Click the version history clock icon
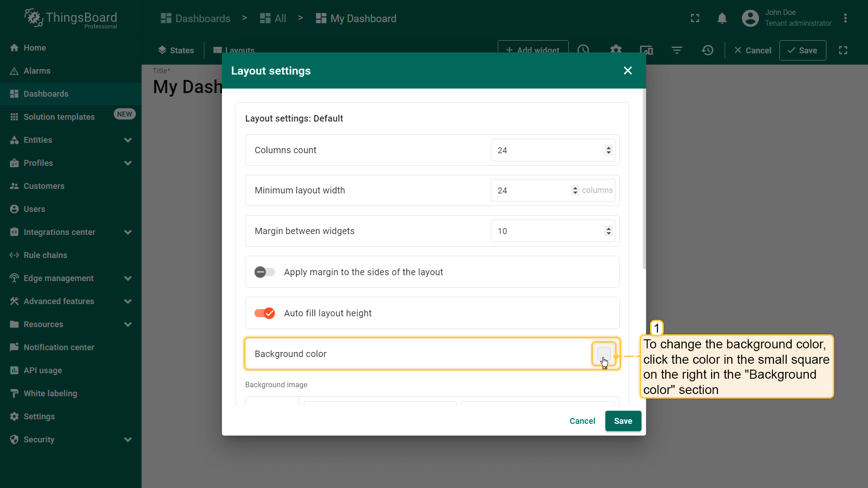Image resolution: width=868 pixels, height=488 pixels. tap(708, 50)
